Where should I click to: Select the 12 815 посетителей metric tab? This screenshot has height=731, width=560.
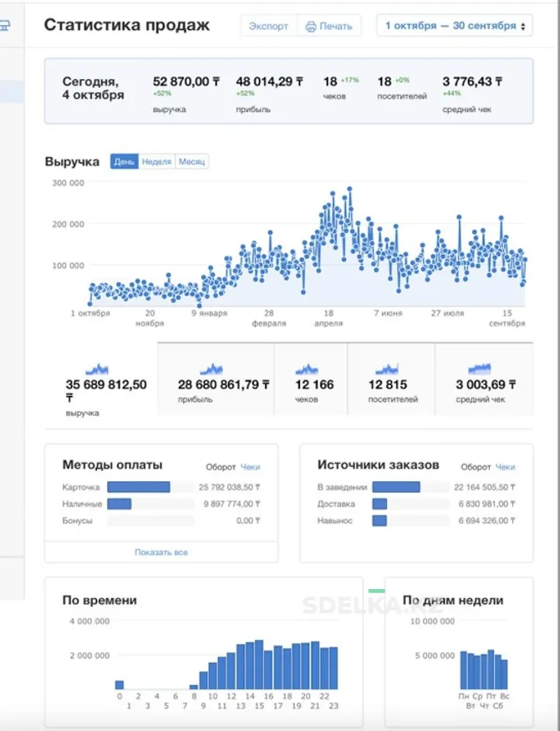pos(390,378)
